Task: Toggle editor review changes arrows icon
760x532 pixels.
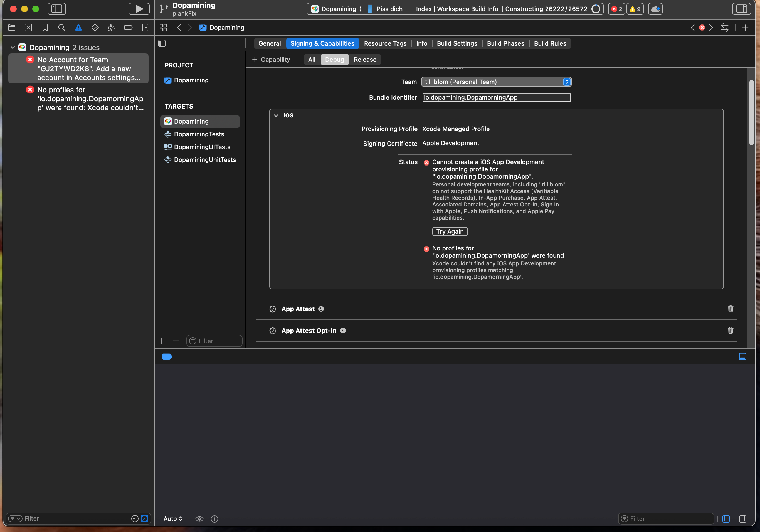Action: [725, 28]
